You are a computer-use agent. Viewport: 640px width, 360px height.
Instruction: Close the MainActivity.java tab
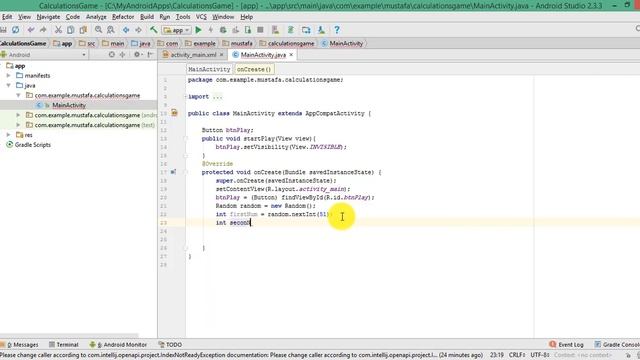291,55
